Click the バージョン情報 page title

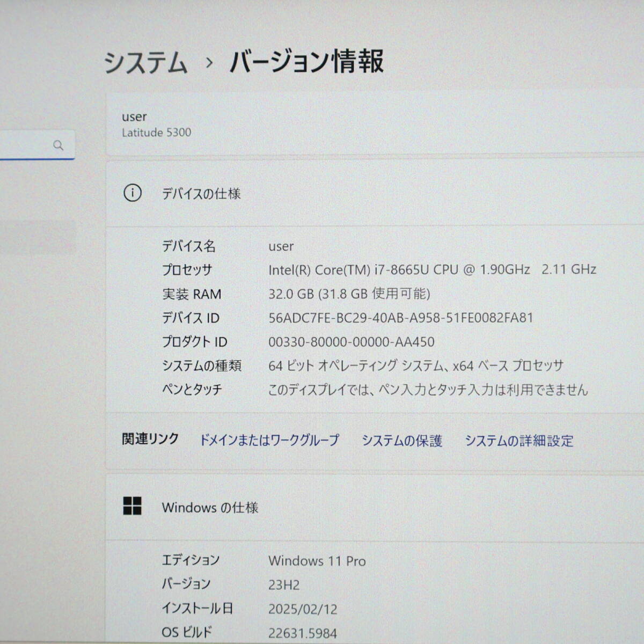pyautogui.click(x=306, y=61)
